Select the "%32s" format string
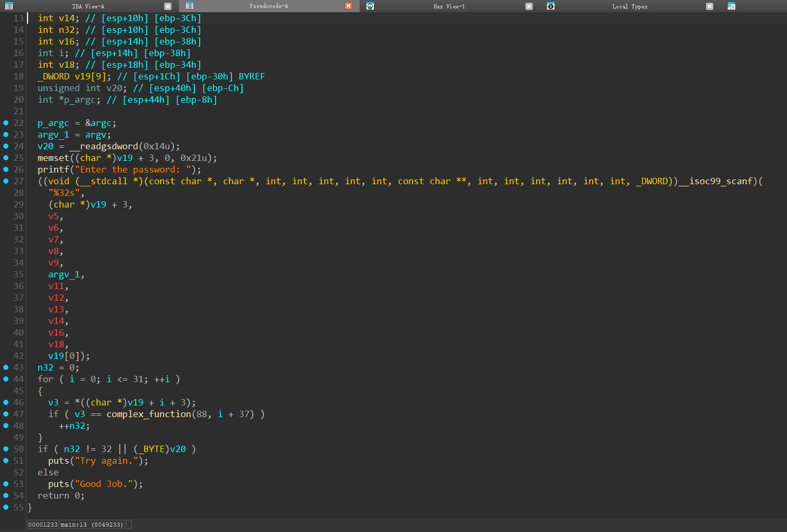 [x=64, y=193]
